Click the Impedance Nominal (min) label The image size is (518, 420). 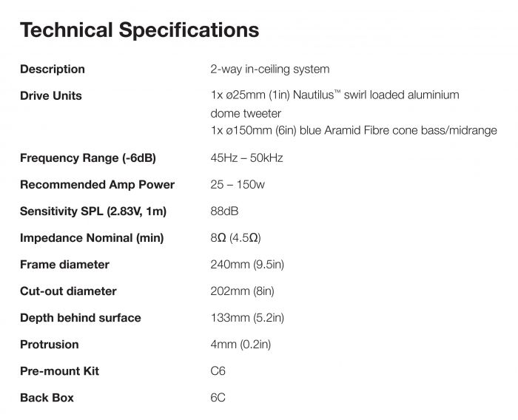pyautogui.click(x=92, y=238)
